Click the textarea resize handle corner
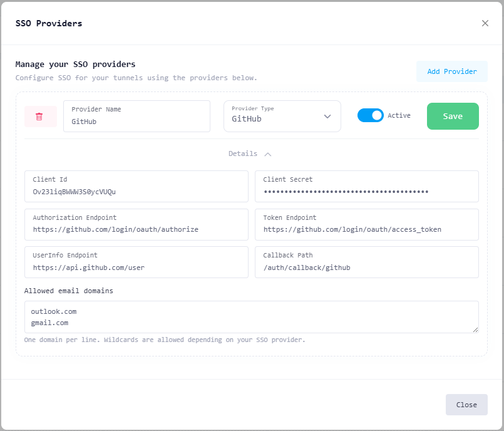The image size is (504, 431). pyautogui.click(x=476, y=330)
